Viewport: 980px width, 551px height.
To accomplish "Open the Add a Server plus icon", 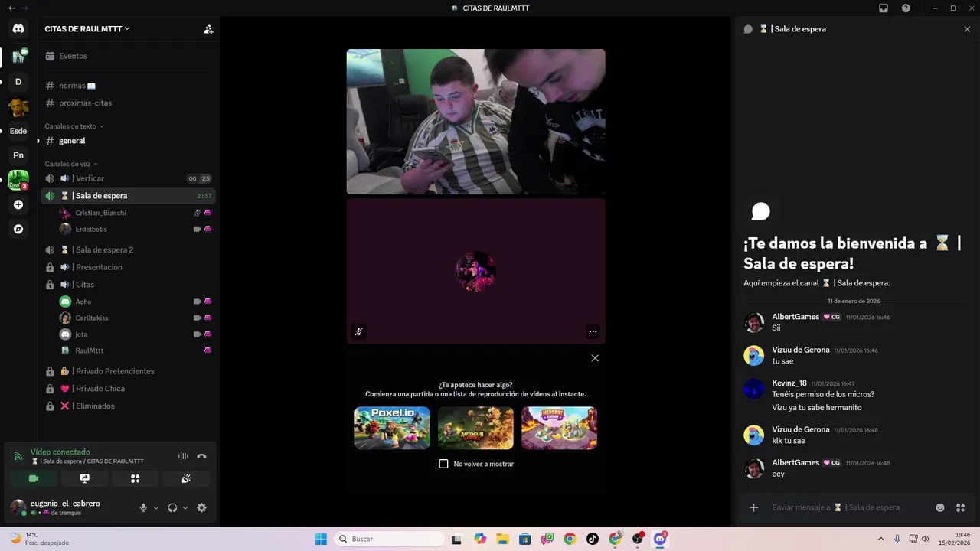I will pyautogui.click(x=18, y=205).
